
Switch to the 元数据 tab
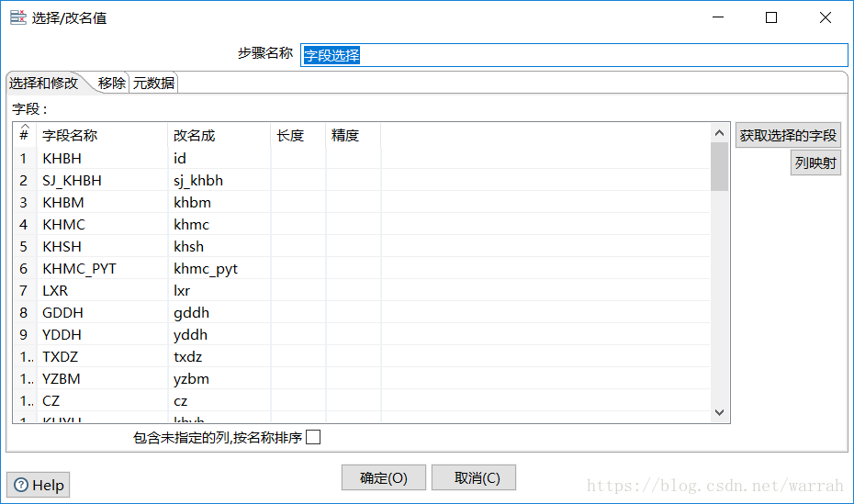[x=153, y=83]
